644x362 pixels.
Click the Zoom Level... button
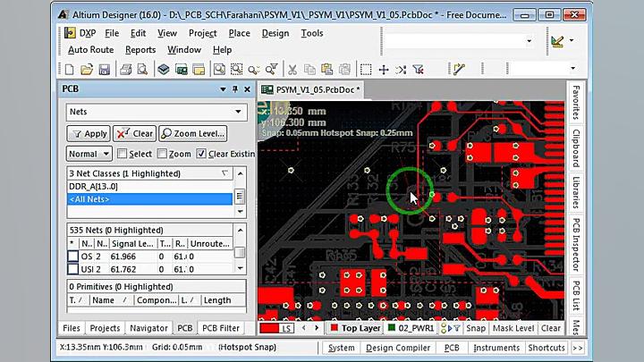click(193, 133)
